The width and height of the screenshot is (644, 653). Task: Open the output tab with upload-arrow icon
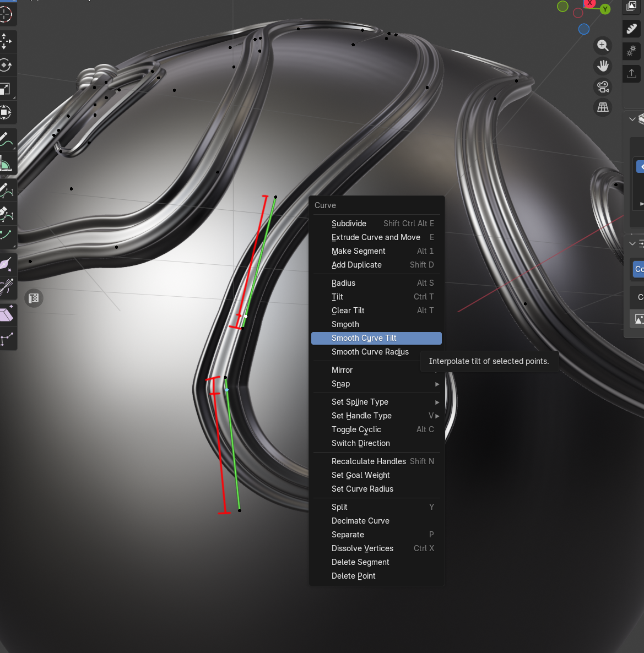coord(631,74)
